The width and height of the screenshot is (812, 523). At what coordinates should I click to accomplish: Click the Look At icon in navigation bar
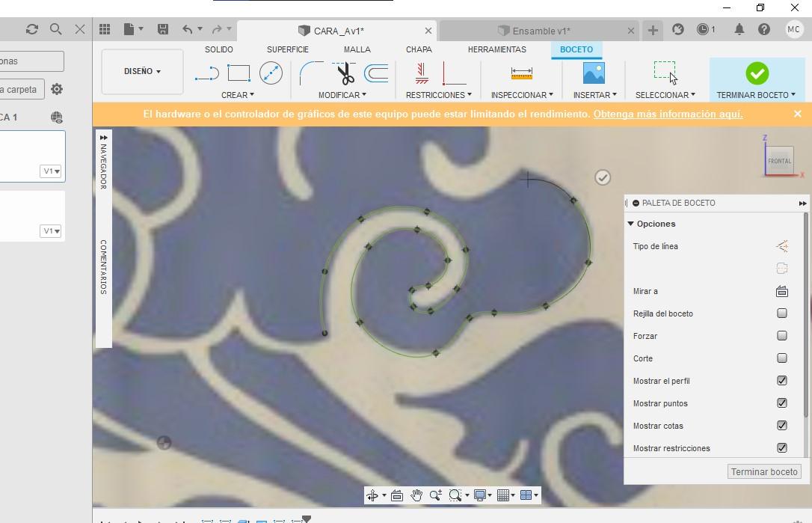pyautogui.click(x=397, y=495)
